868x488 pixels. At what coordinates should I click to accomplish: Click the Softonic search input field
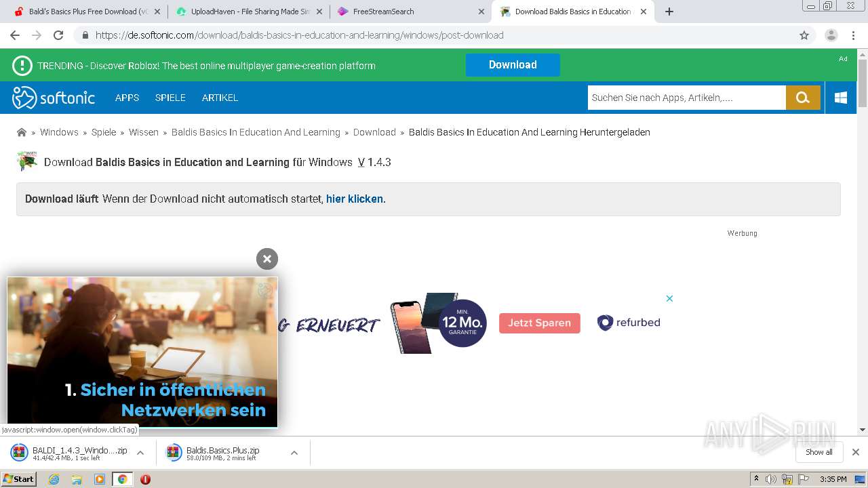pos(686,98)
